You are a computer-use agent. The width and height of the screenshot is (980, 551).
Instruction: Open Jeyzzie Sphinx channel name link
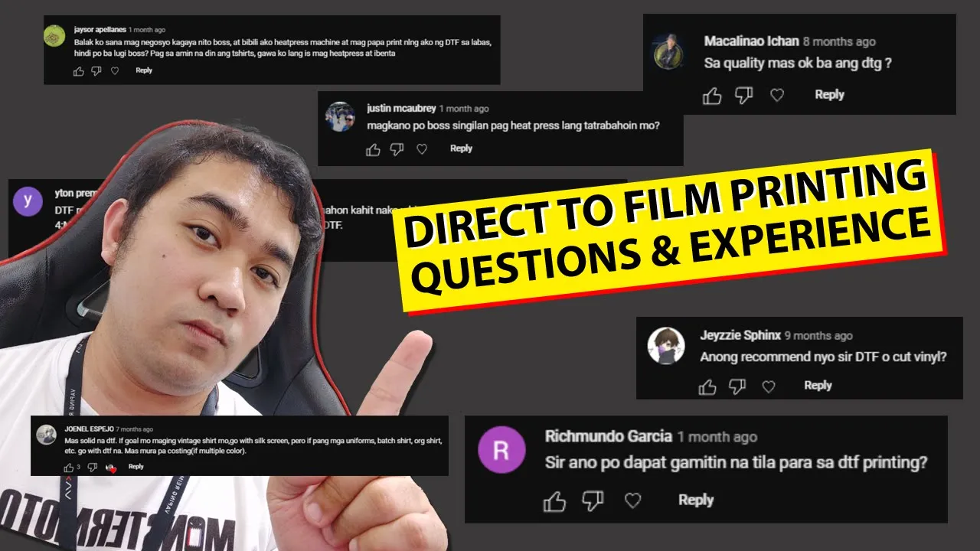pos(740,335)
